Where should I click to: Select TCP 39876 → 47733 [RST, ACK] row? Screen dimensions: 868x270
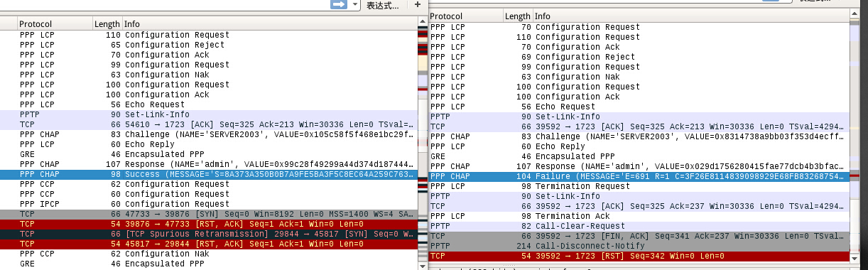pos(209,224)
